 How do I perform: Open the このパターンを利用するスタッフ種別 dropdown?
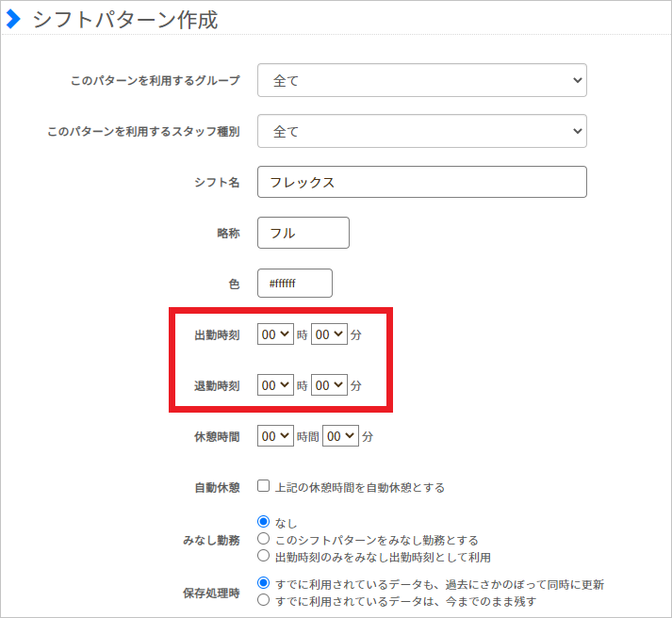pos(421,132)
